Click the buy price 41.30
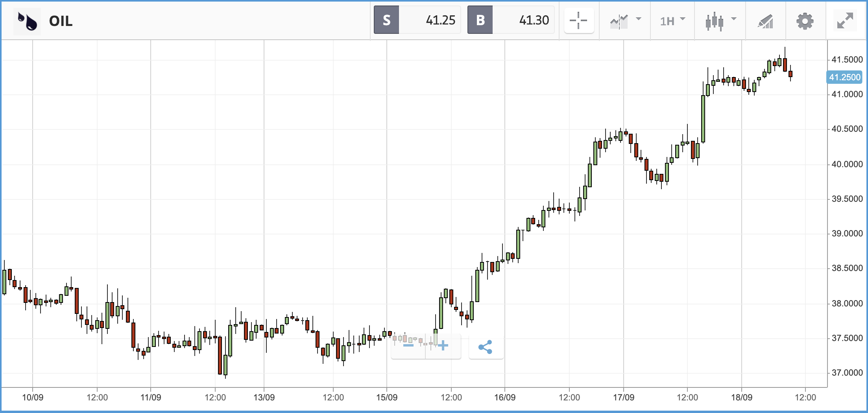The height and width of the screenshot is (413, 868). pyautogui.click(x=534, y=20)
